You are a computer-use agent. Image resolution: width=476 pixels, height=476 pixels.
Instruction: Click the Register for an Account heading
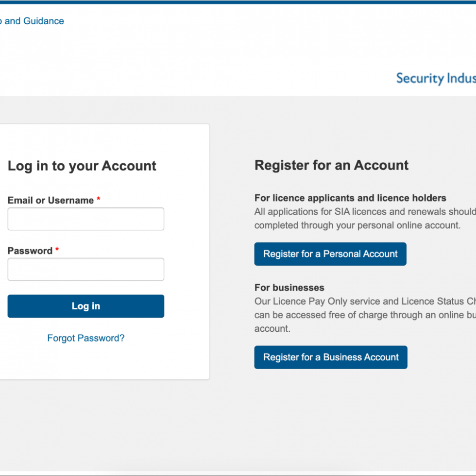(331, 165)
